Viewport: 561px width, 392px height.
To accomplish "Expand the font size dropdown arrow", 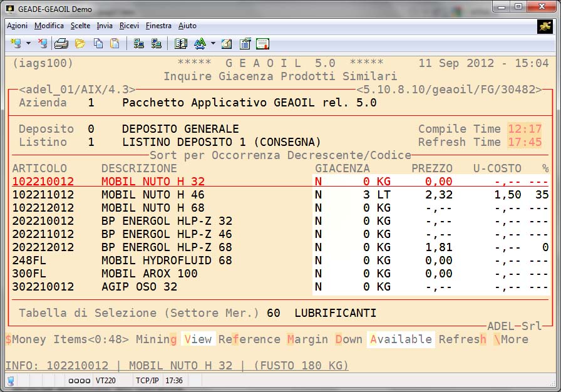I will (x=213, y=44).
